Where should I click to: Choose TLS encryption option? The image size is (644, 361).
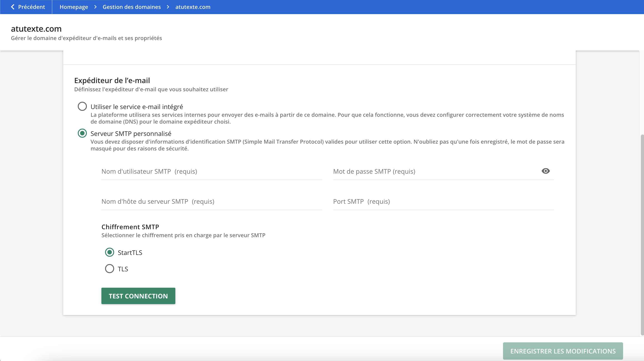[x=110, y=269]
